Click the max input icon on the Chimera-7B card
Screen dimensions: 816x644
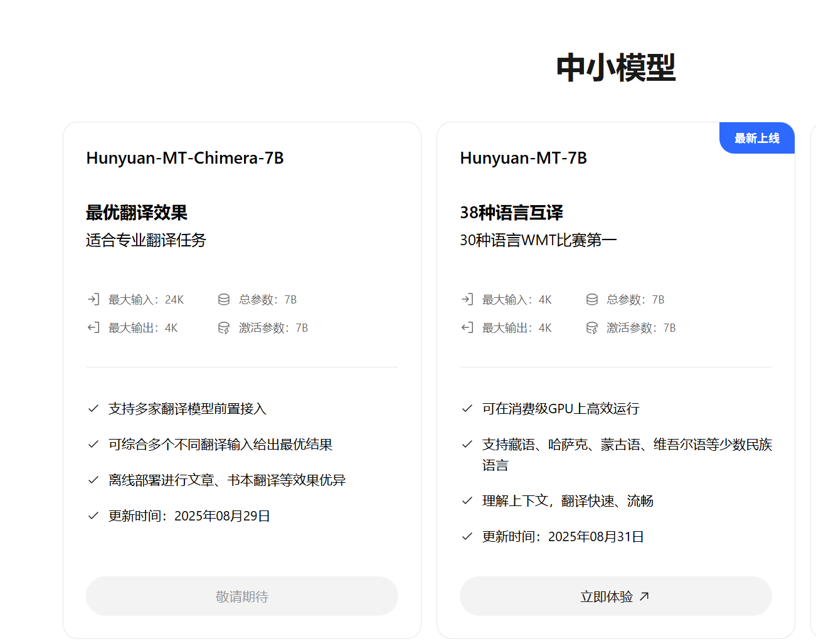coord(93,299)
